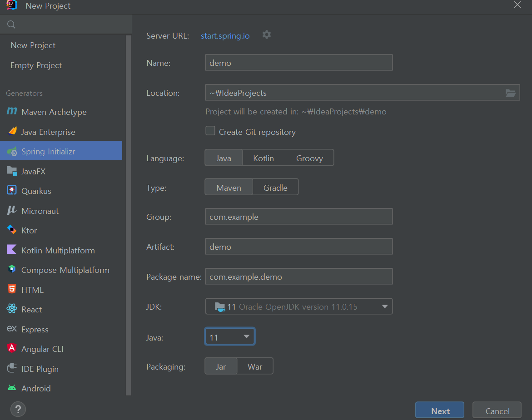Click the IDE Plugin plug icon
Image resolution: width=532 pixels, height=420 pixels.
12,368
